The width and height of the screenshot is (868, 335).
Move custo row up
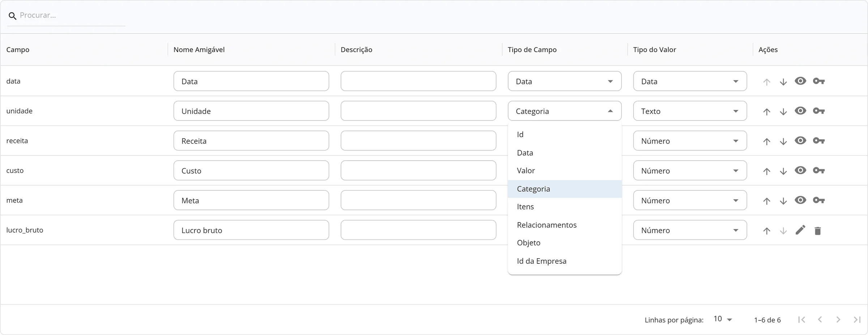pyautogui.click(x=767, y=171)
